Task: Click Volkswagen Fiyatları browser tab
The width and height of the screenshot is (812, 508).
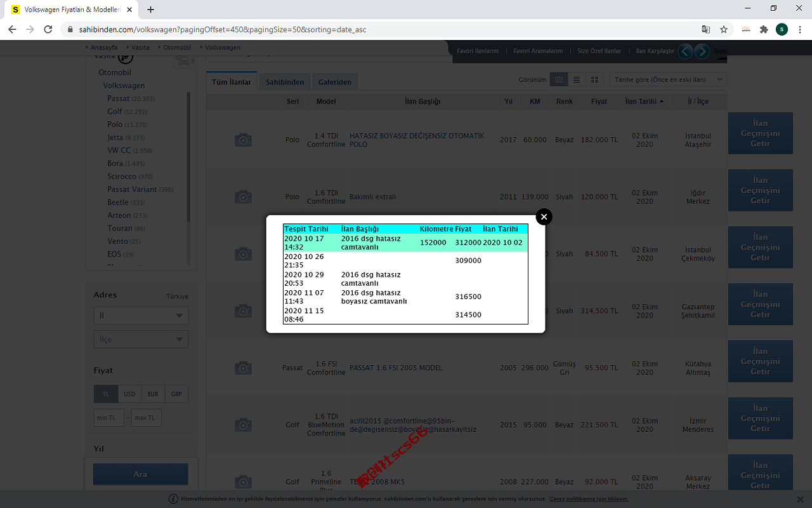Action: pos(73,10)
